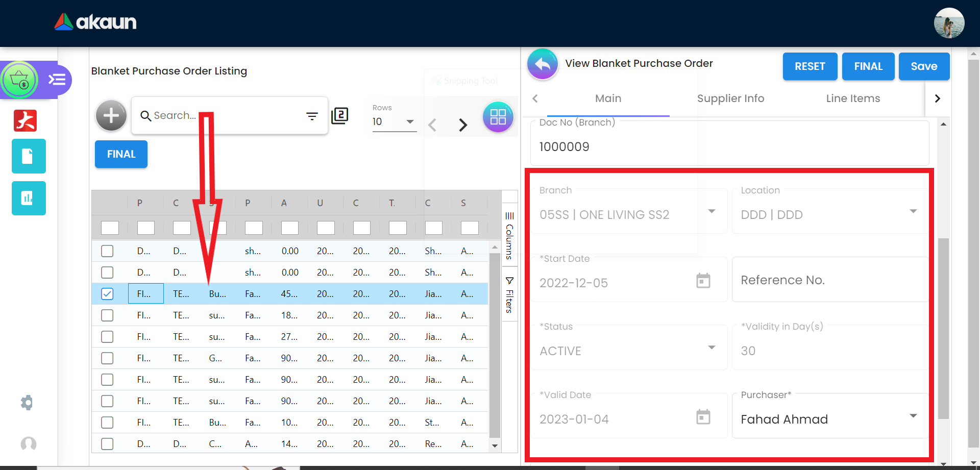Switch to the Line Items tab
This screenshot has width=980, height=470.
pyautogui.click(x=853, y=98)
